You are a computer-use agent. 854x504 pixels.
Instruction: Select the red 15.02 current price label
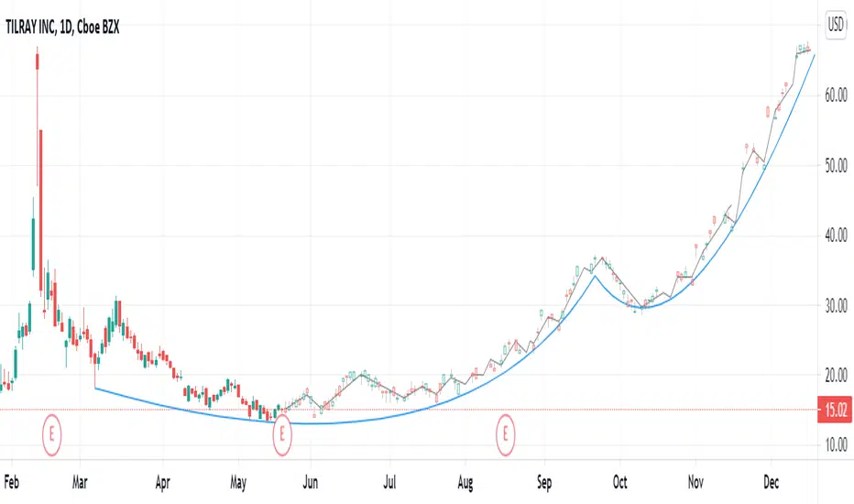click(835, 410)
